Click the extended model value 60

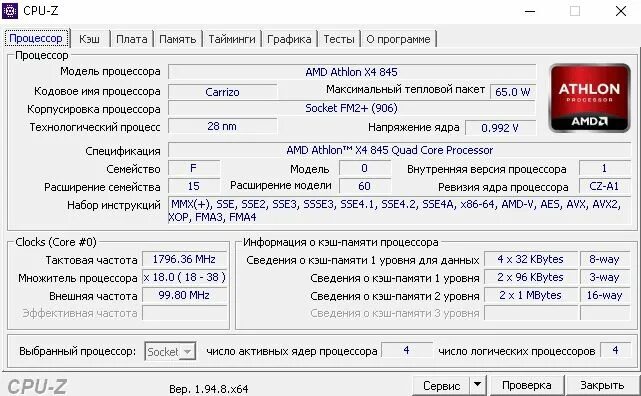point(365,186)
